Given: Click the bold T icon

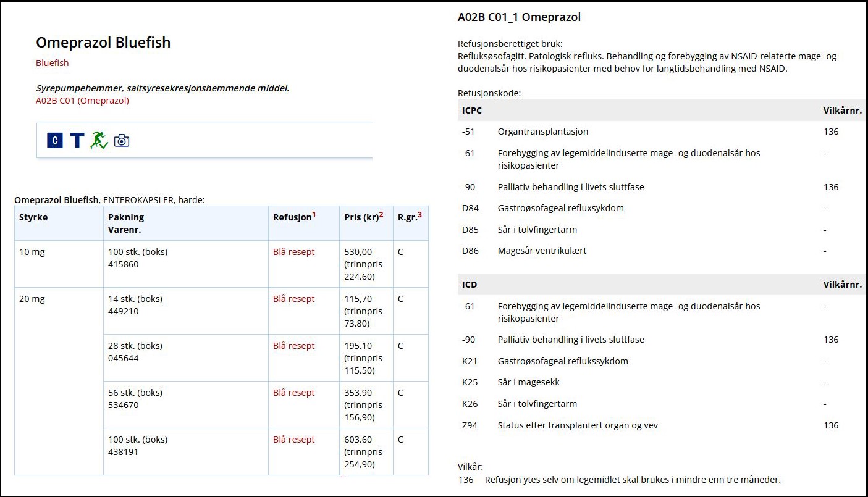Looking at the screenshot, I should click(x=77, y=141).
